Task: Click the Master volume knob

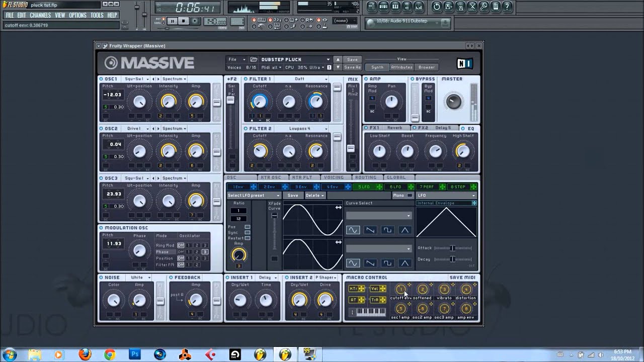Action: tap(453, 102)
